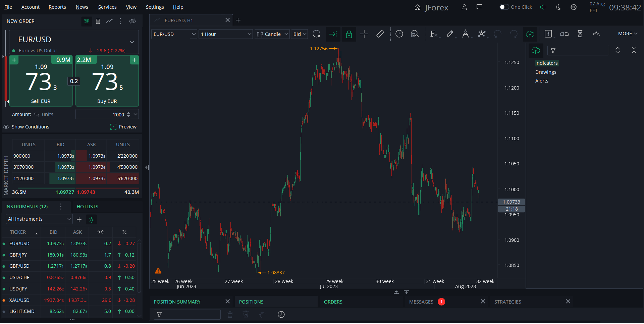Click the pattern nodes tool icon
This screenshot has width=644, height=324.
click(482, 34)
